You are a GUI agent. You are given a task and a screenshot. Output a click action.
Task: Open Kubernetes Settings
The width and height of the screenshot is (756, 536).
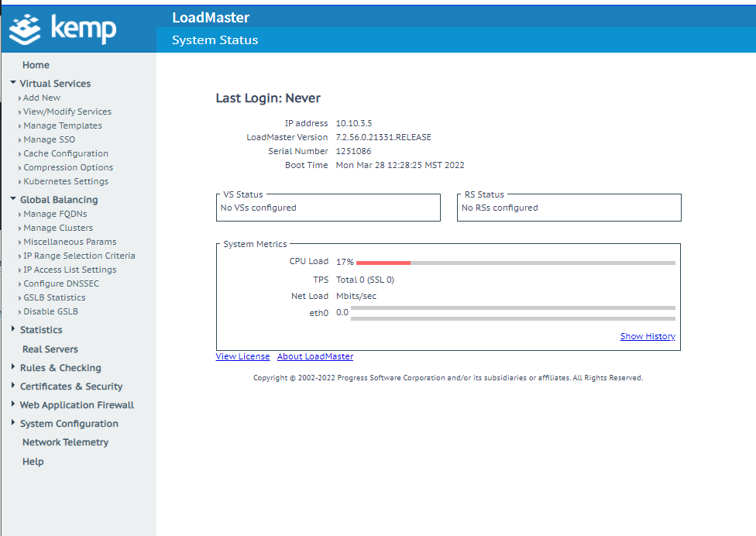coord(66,182)
